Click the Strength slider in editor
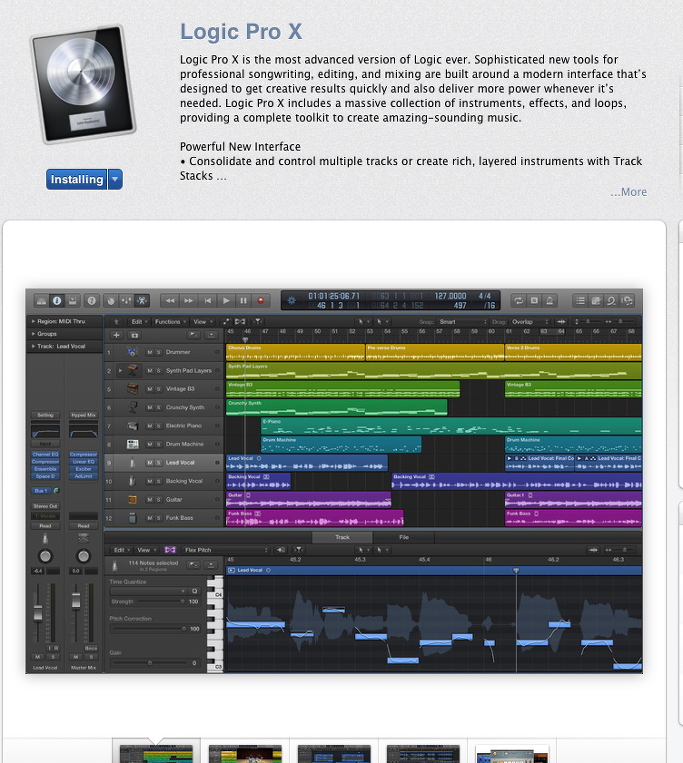 pos(160,602)
